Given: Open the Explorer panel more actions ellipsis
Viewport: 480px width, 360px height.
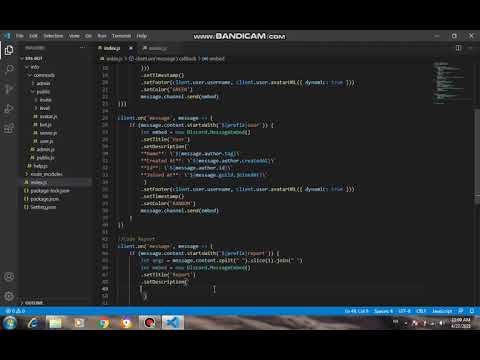Looking at the screenshot, I should pyautogui.click(x=82, y=48).
